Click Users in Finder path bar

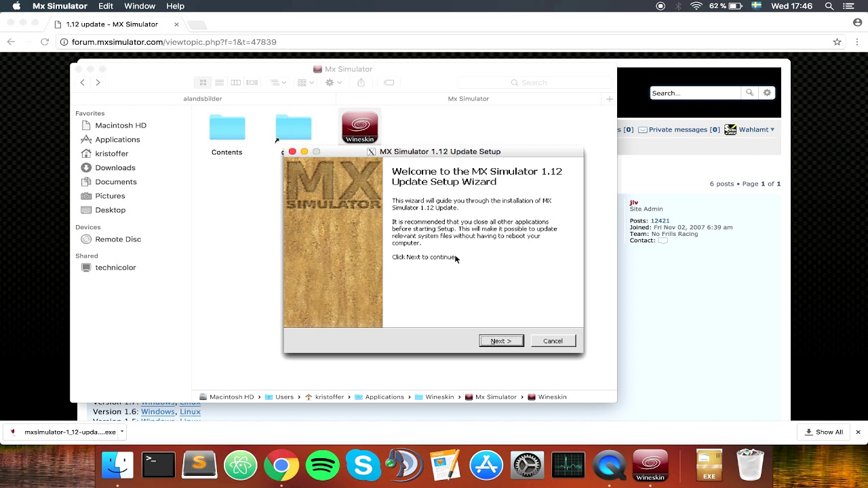click(279, 397)
